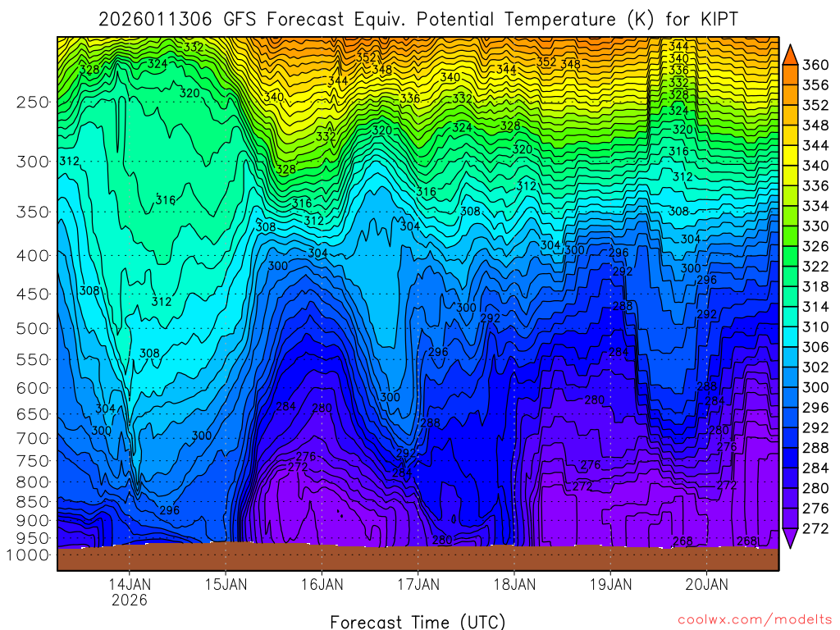Select the 20JAN date tick label
Screen dimensions: 840x630
(706, 584)
